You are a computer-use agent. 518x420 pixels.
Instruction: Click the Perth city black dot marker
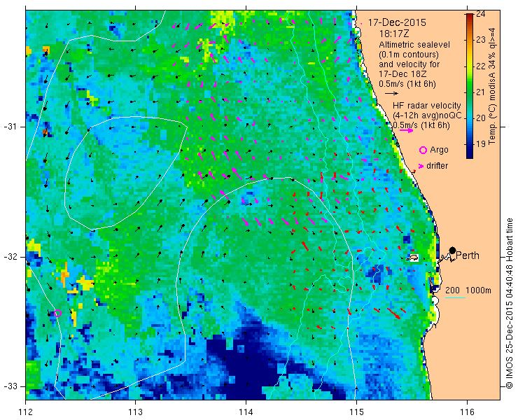click(x=453, y=250)
